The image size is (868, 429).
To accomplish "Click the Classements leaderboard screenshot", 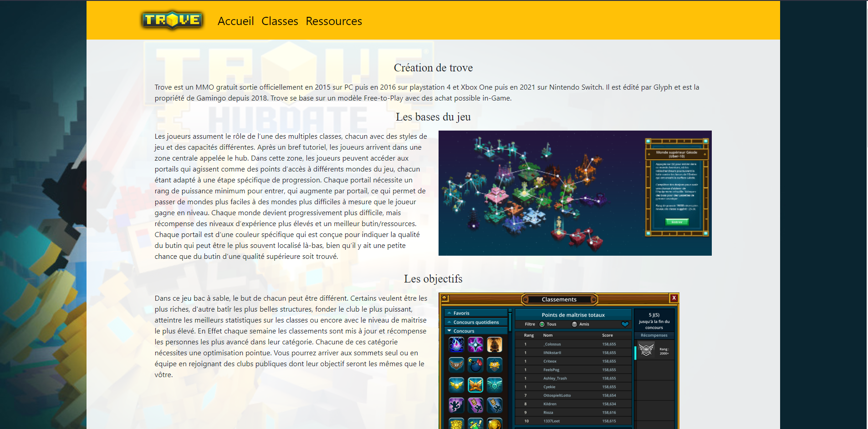I will tap(559, 361).
